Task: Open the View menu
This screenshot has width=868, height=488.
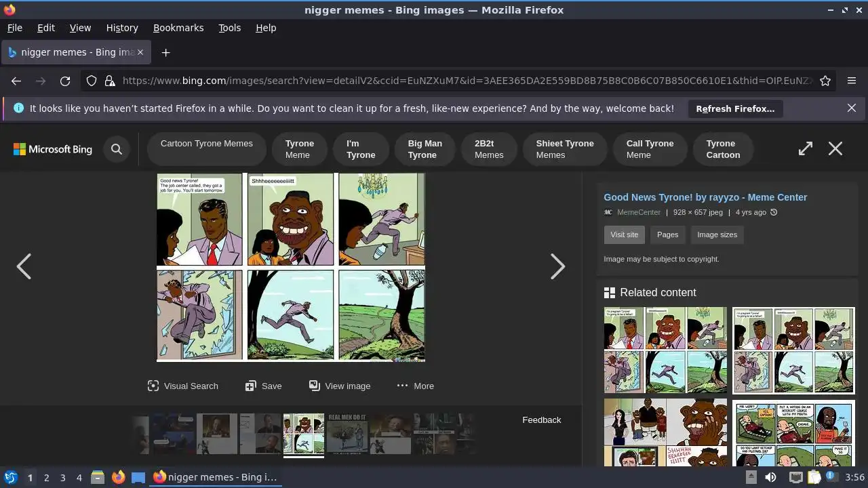Action: pos(80,28)
